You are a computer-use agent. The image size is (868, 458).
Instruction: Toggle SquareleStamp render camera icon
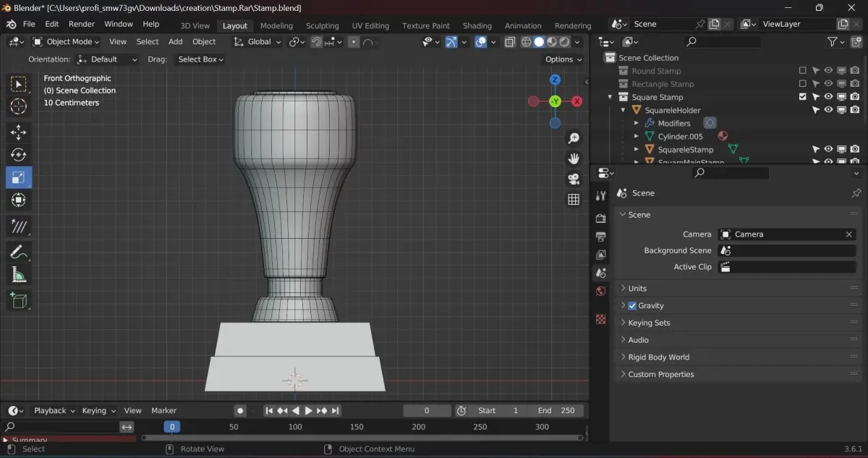tap(855, 149)
